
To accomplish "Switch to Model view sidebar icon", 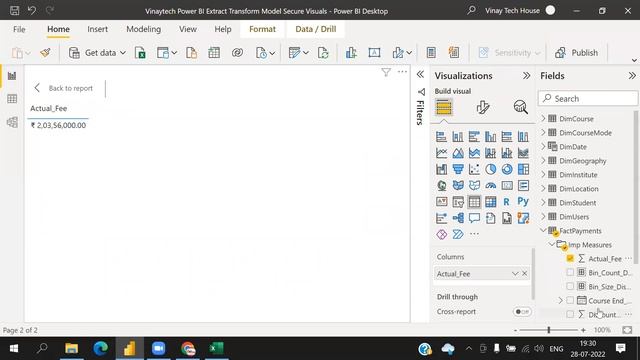I will (x=12, y=122).
